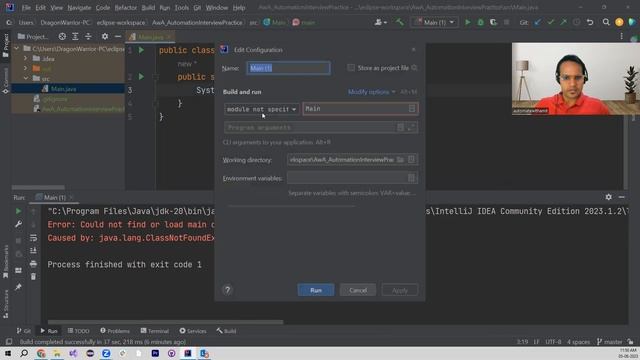Click Environment variables edit icon
The width and height of the screenshot is (640, 360).
411,178
